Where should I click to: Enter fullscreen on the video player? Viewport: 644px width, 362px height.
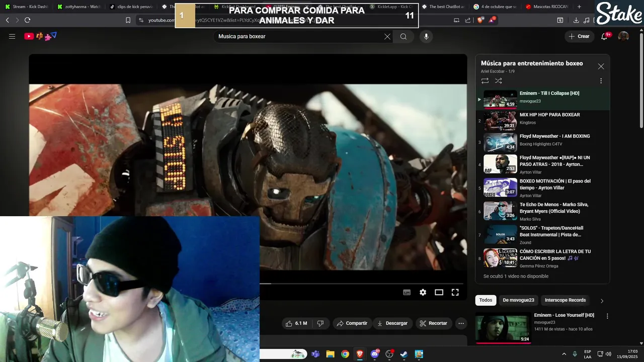(455, 292)
